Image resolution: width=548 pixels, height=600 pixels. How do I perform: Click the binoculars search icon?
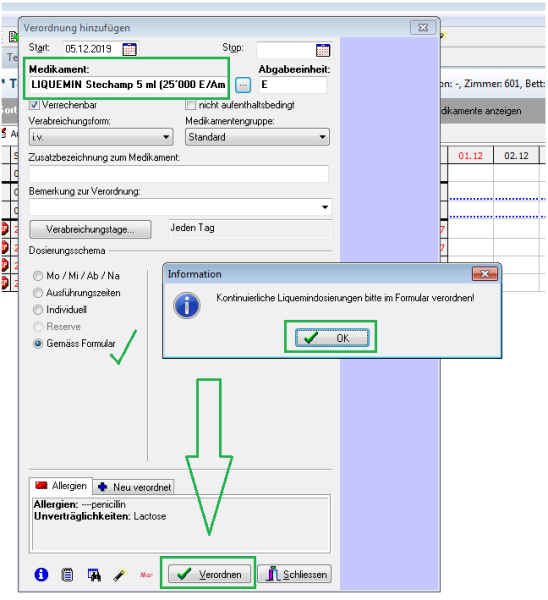94,574
